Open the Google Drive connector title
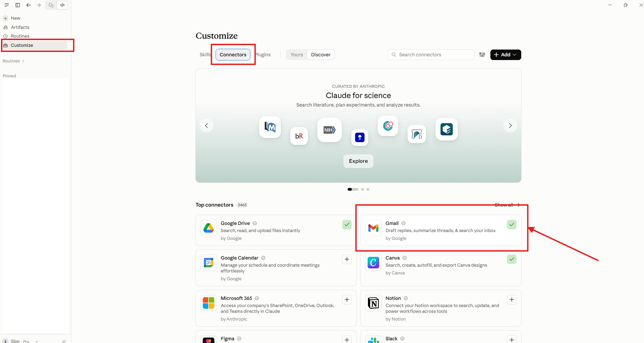The height and width of the screenshot is (343, 644). point(235,223)
